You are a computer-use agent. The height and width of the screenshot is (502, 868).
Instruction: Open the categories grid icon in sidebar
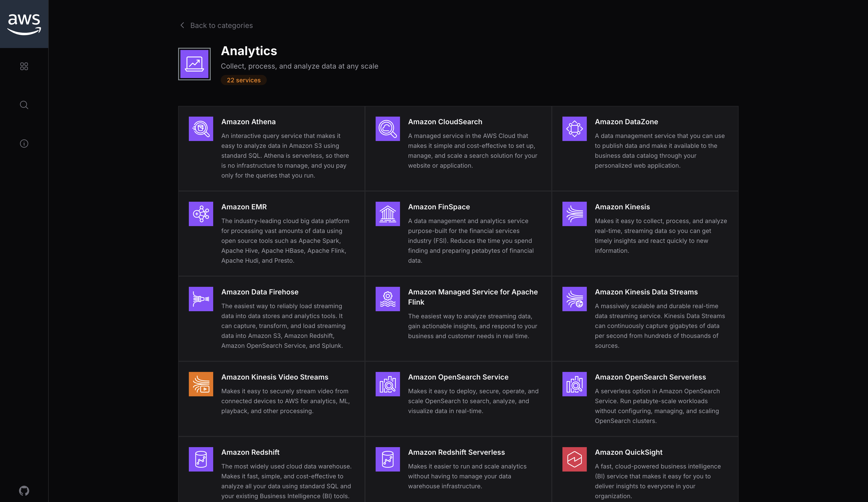pos(24,66)
